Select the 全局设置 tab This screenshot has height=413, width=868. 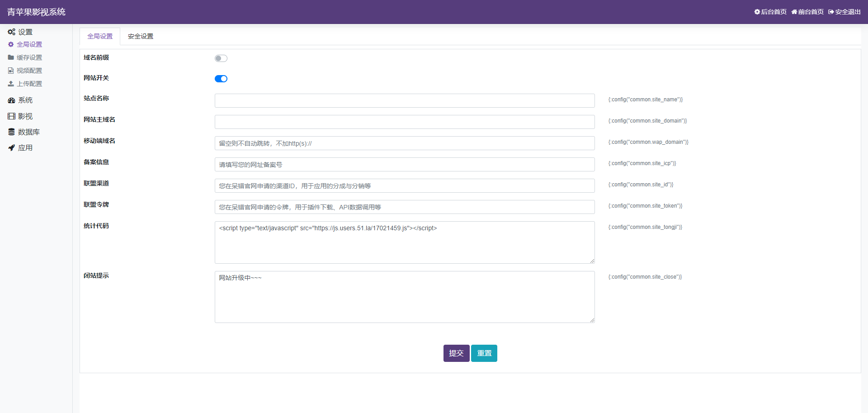[99, 36]
